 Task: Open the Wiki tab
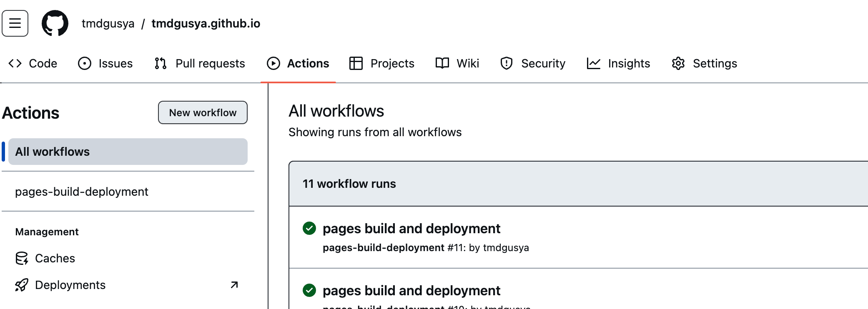pos(457,63)
